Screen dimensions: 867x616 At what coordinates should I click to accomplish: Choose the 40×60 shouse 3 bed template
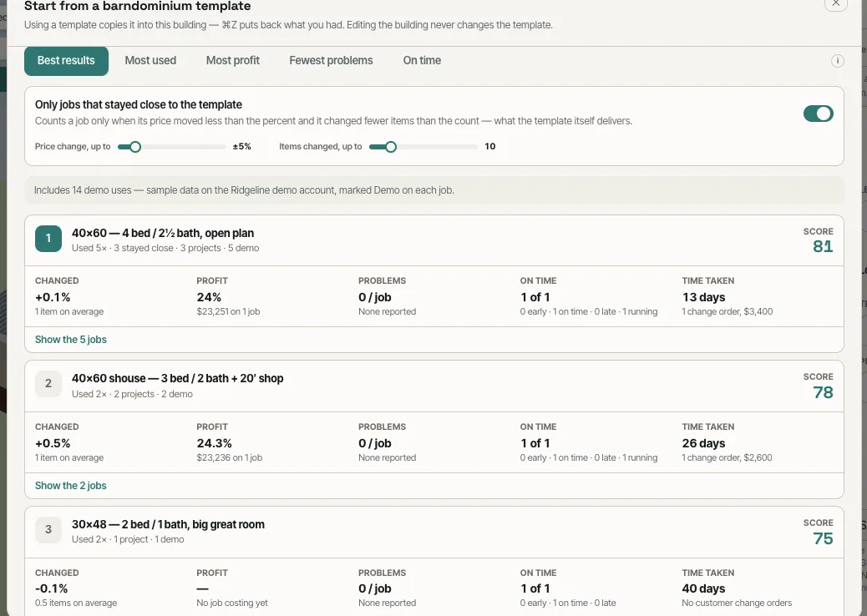177,378
